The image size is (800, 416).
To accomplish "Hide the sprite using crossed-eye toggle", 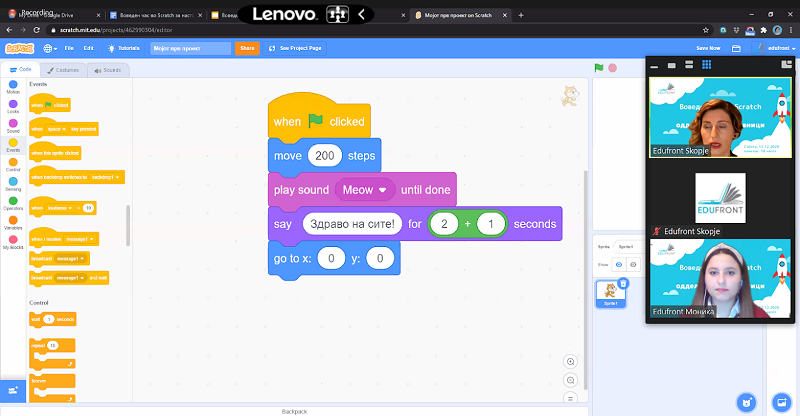I will pos(632,265).
